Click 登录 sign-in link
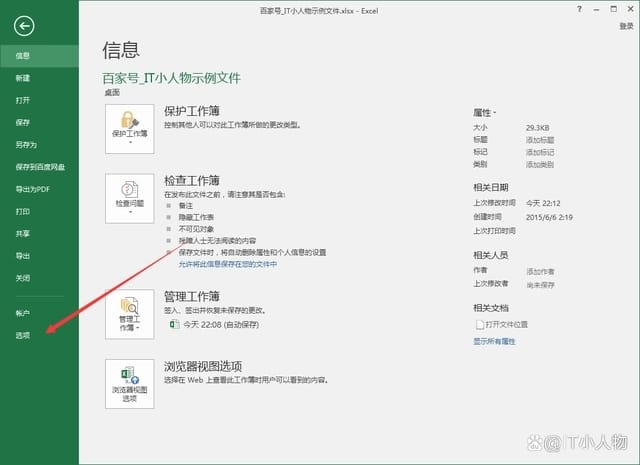Screen dimensions: 640x465 tap(626, 26)
